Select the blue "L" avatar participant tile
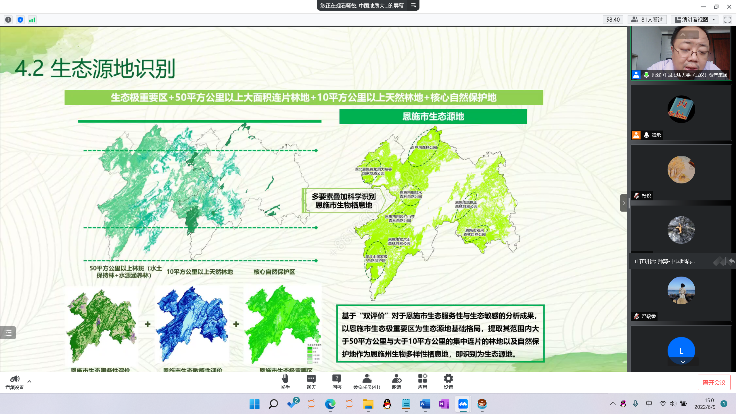The image size is (736, 414). tap(681, 350)
